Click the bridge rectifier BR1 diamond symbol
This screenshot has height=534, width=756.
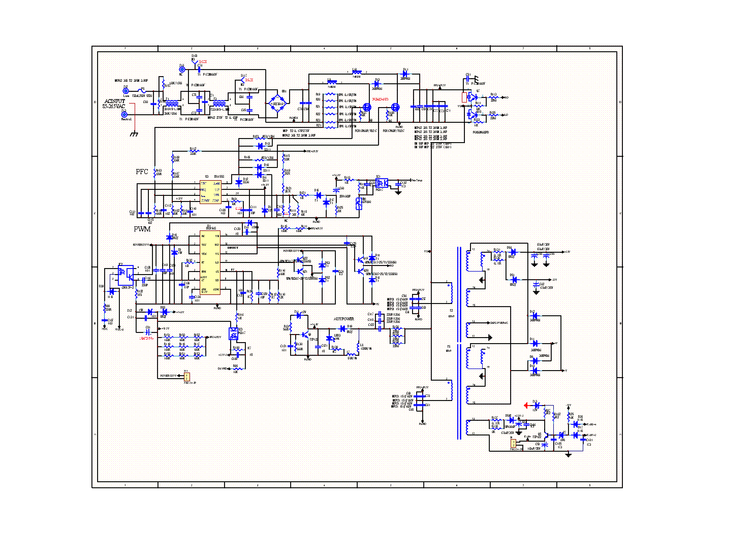tap(277, 104)
